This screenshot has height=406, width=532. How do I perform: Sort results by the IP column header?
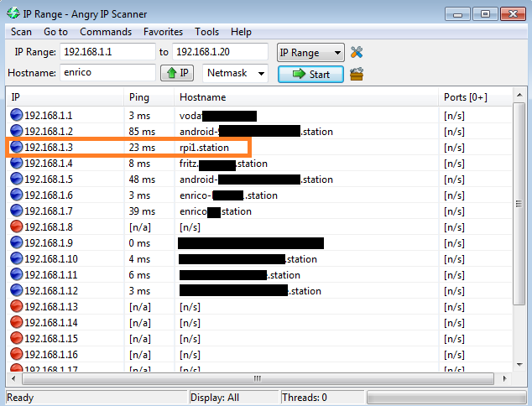[x=65, y=97]
